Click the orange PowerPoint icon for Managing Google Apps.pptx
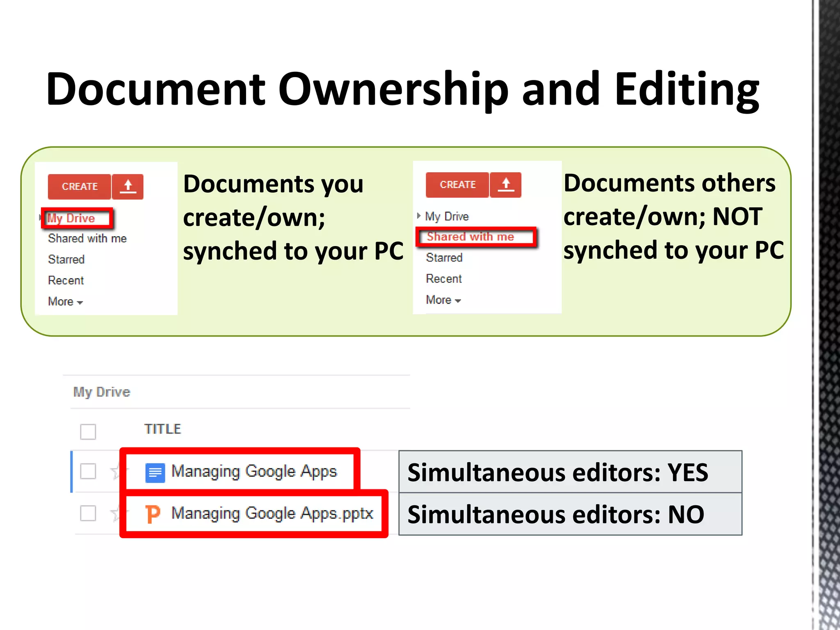 coord(153,514)
